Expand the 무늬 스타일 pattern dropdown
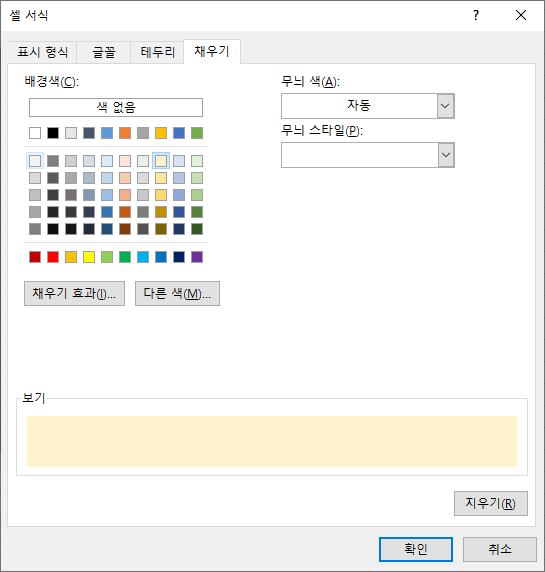 click(368, 155)
